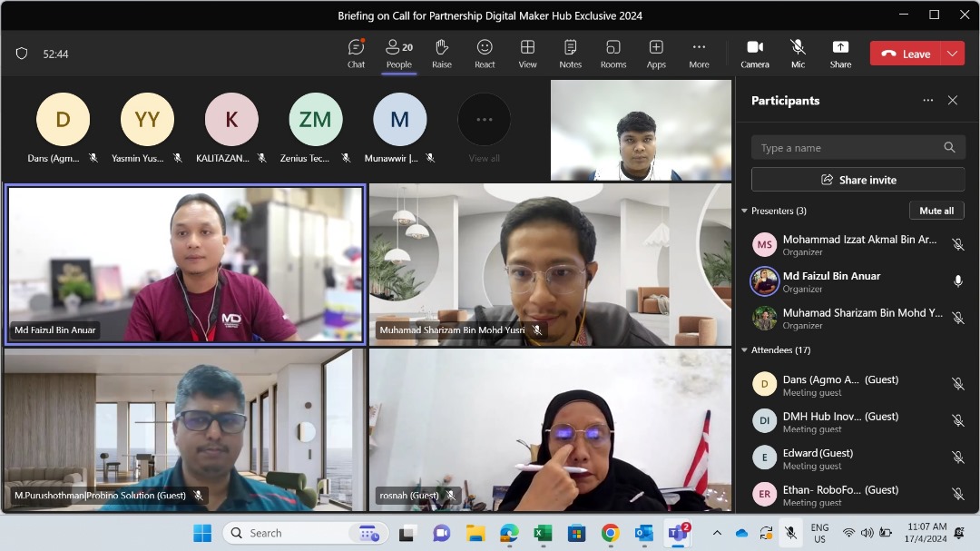Open meeting Notes

tap(570, 53)
